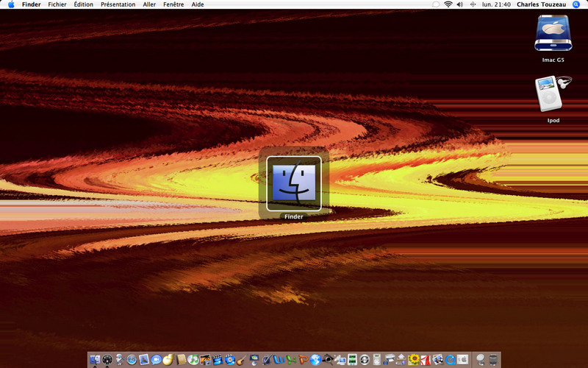Open Adobe Acrobat from the Dock

tap(426, 360)
